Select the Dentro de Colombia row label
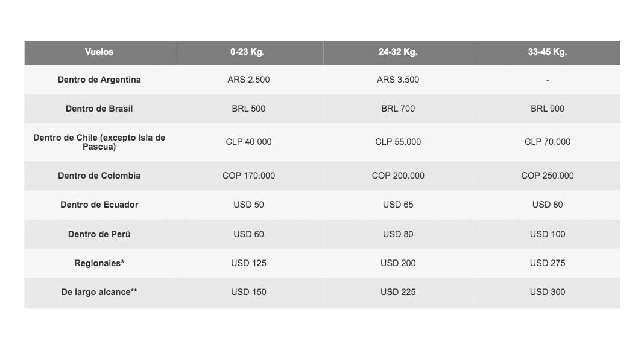The height and width of the screenshot is (350, 644). click(99, 176)
